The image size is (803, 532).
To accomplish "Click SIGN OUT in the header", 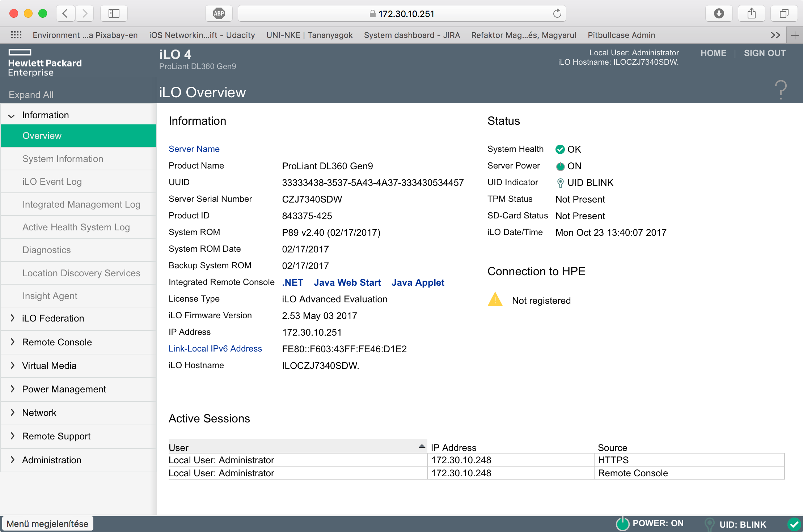I will [765, 53].
